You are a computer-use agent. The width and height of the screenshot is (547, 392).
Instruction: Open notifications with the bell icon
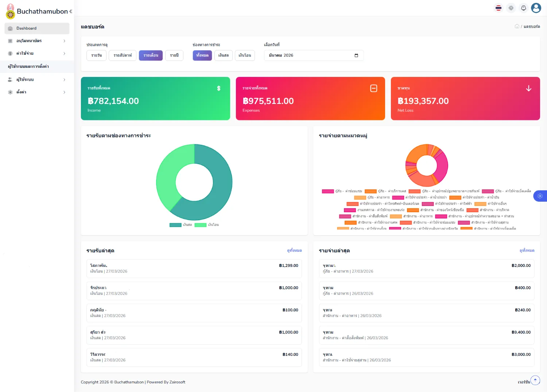523,8
